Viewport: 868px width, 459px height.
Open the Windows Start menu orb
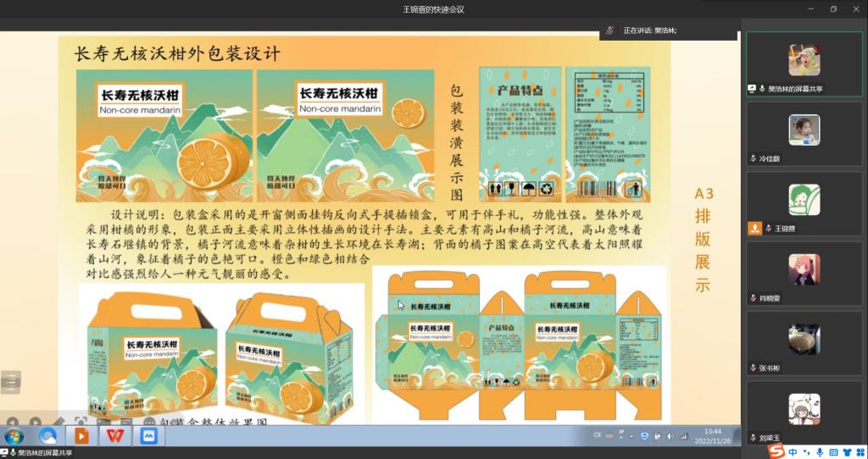coord(14,436)
